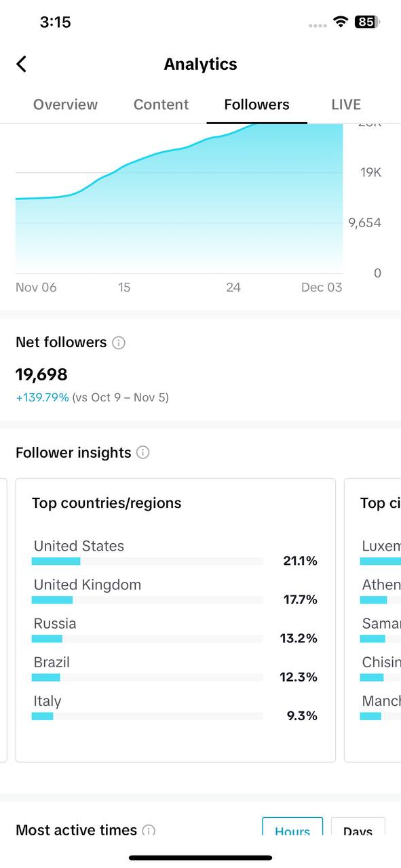Select the Followers tab
This screenshot has width=401, height=868.
point(256,104)
